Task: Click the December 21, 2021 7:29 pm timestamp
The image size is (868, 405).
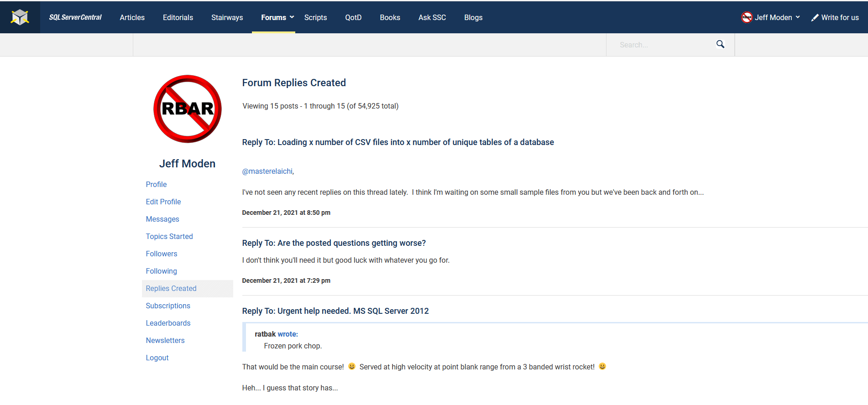Action: pos(286,280)
